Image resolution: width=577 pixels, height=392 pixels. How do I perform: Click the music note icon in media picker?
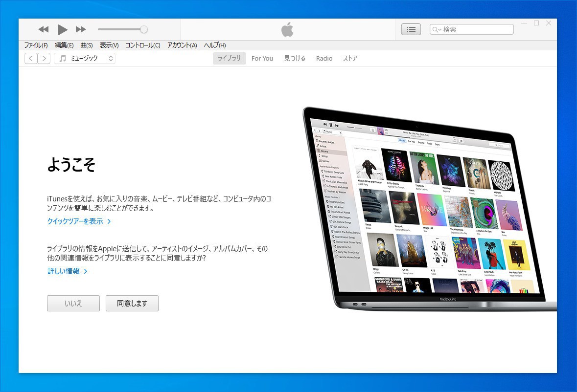(63, 59)
